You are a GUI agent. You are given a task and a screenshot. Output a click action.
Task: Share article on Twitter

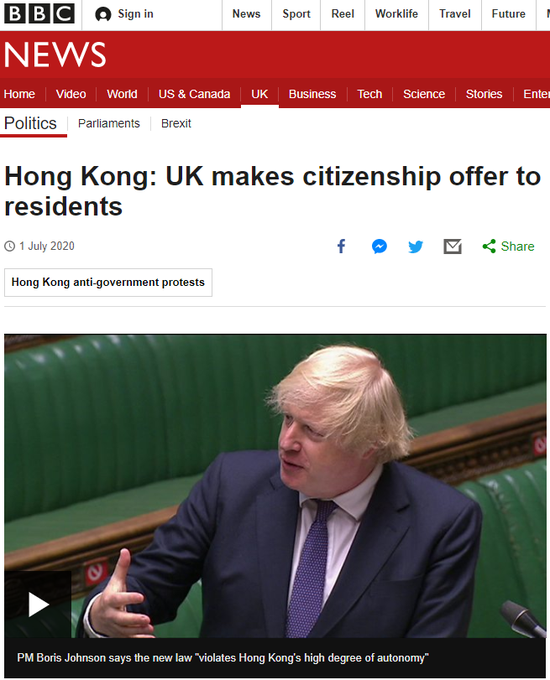coord(416,247)
